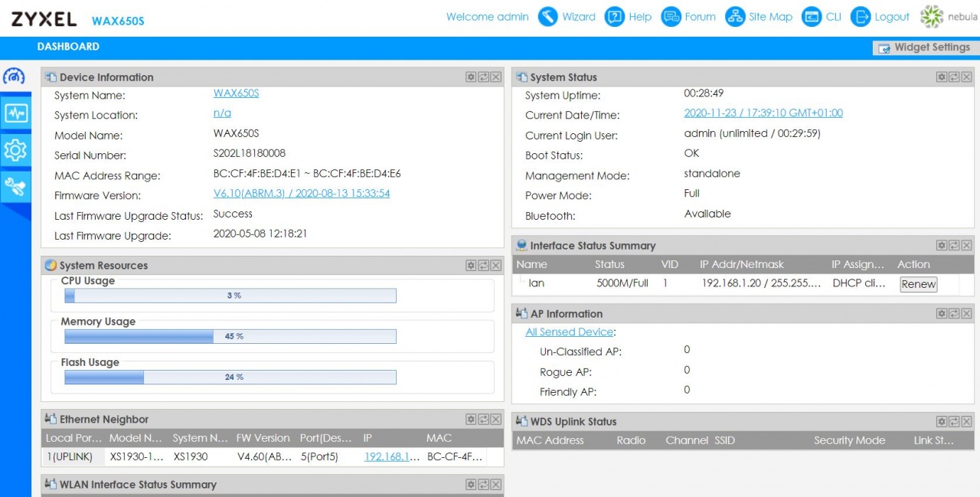Image resolution: width=980 pixels, height=497 pixels.
Task: Refresh the System Status widget
Action: coord(954,77)
